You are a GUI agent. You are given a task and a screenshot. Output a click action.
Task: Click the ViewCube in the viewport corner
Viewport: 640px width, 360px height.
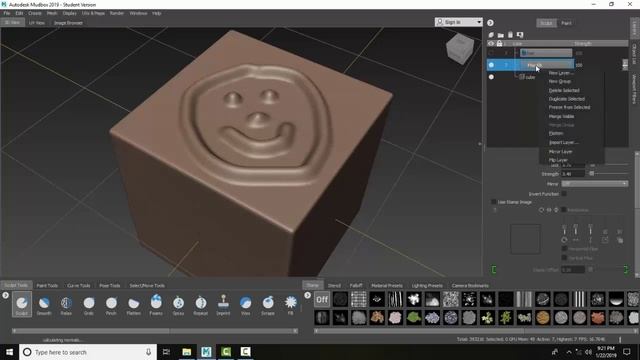pos(460,49)
